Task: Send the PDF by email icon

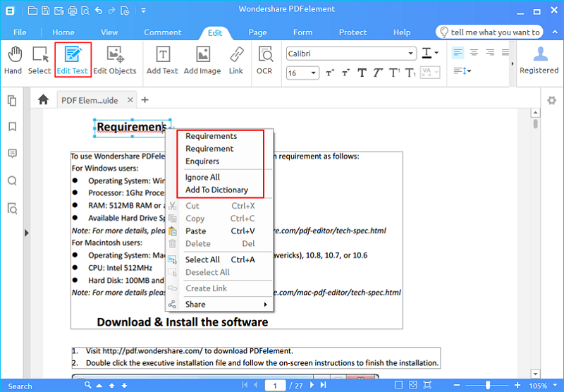Action: 59,11
